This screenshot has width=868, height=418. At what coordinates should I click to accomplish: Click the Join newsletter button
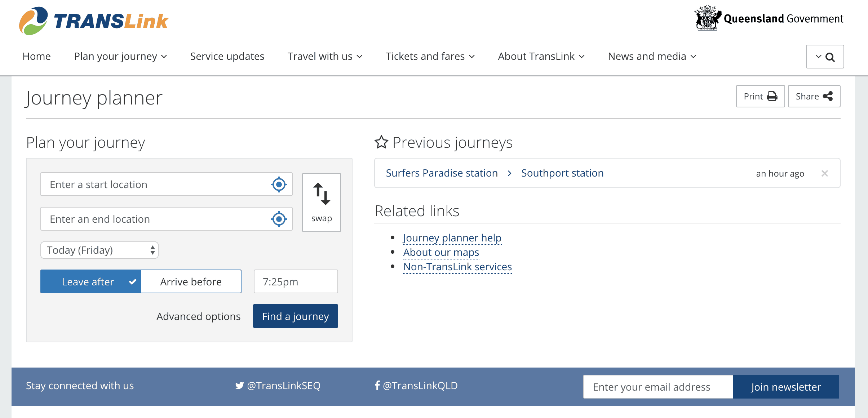pos(786,387)
